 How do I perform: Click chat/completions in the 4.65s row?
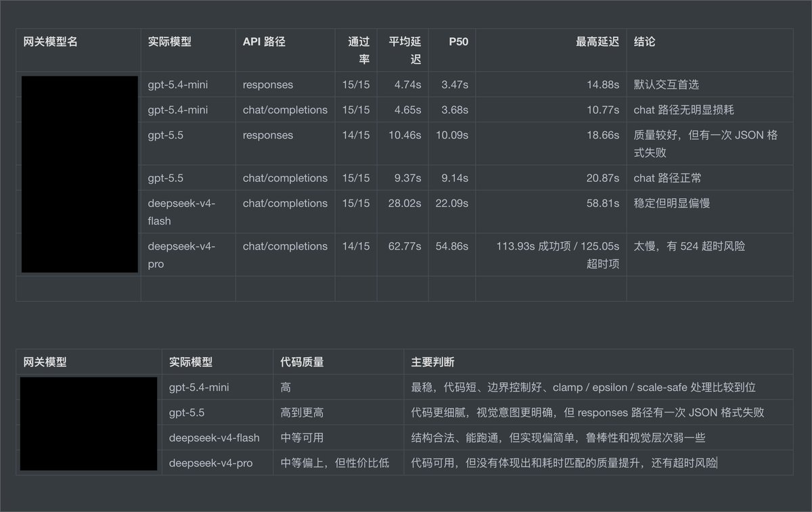[285, 110]
